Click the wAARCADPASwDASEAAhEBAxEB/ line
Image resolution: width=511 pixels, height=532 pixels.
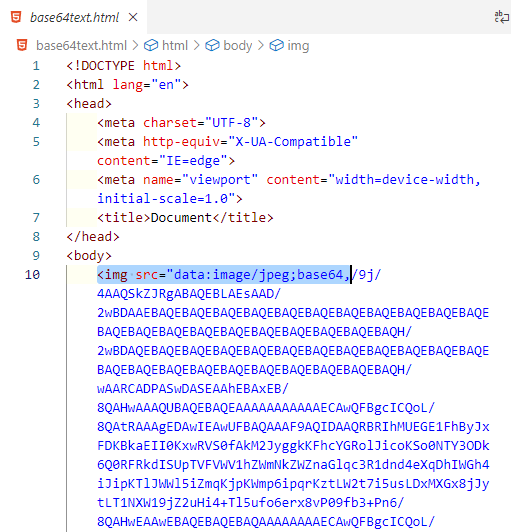tap(193, 388)
